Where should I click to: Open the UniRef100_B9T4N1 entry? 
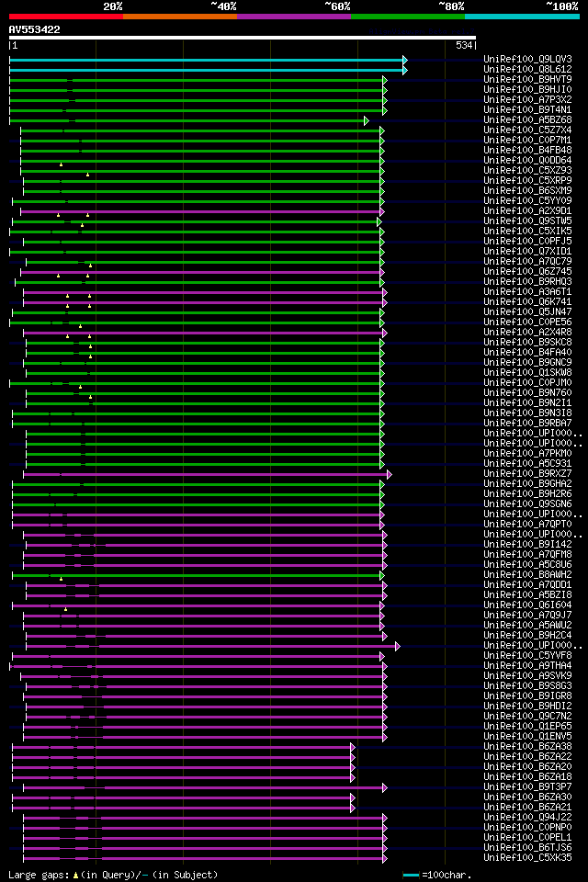pyautogui.click(x=527, y=109)
